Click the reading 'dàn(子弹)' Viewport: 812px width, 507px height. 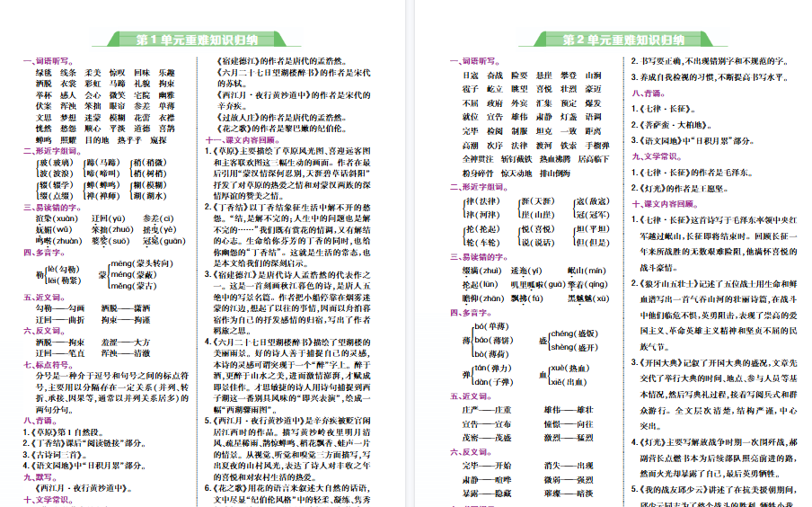(494, 383)
